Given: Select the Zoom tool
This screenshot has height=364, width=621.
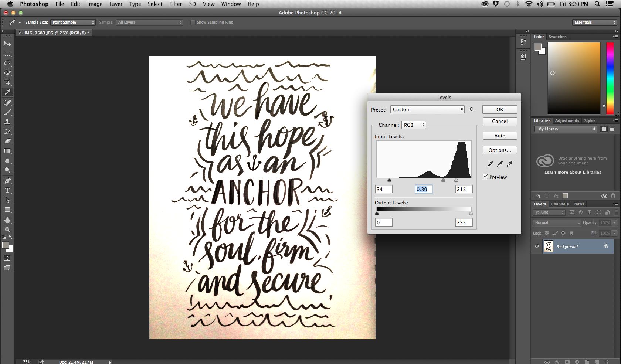Looking at the screenshot, I should coord(7,230).
